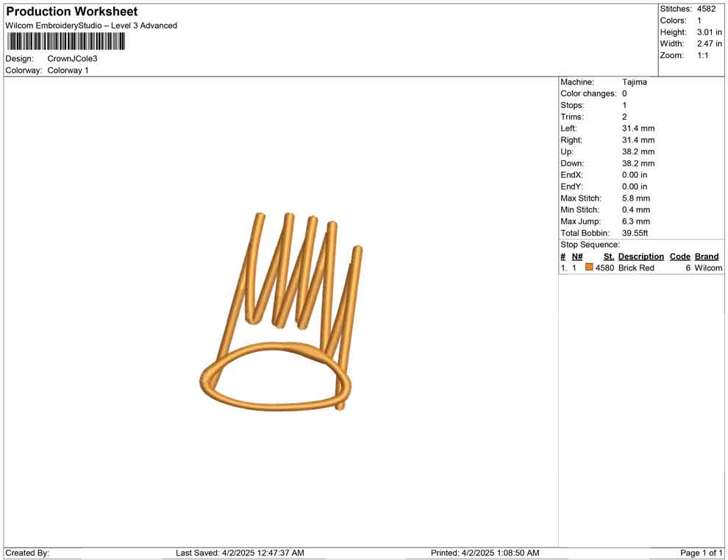Image resolution: width=728 pixels, height=560 pixels.
Task: Click the Page 1 of 1 footer
Action: pos(701,553)
